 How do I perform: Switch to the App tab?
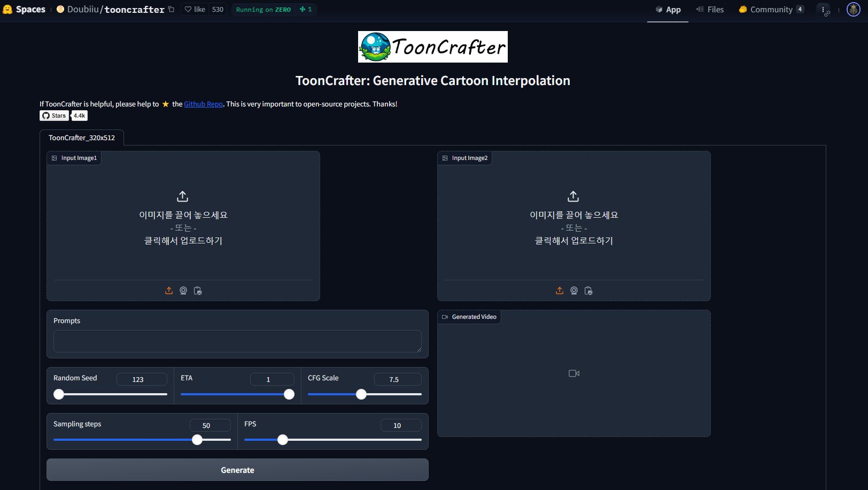(x=668, y=10)
